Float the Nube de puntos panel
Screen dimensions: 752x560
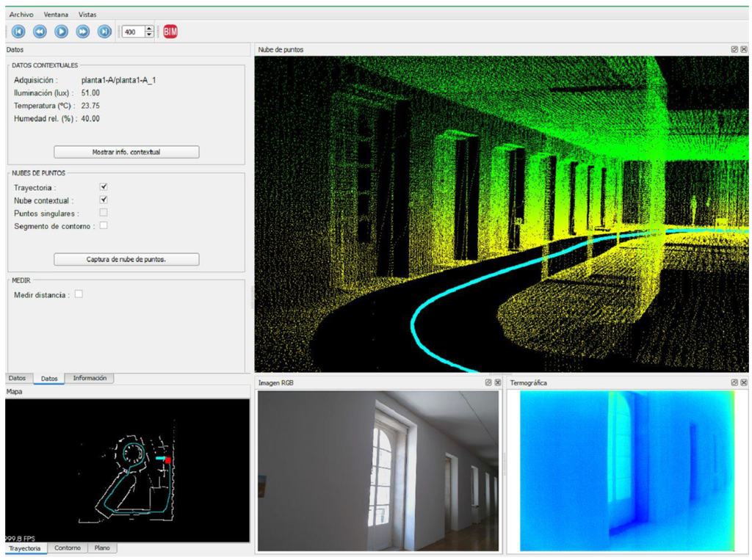[x=734, y=49]
